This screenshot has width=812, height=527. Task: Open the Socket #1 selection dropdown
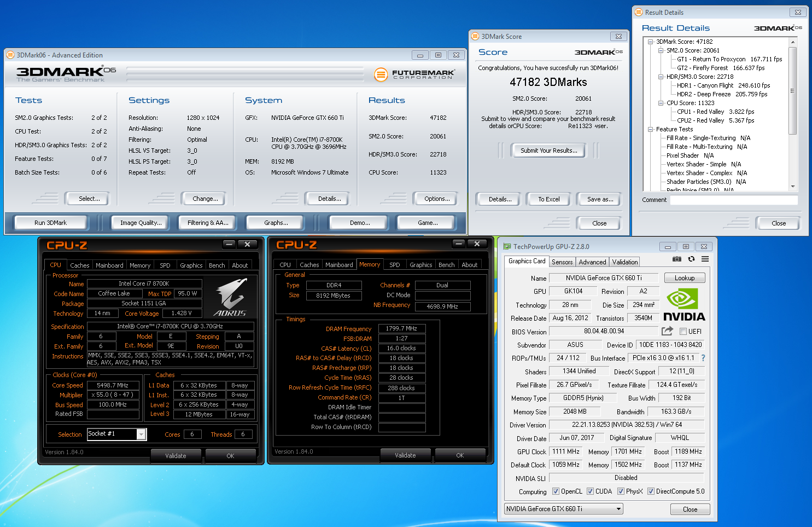117,434
